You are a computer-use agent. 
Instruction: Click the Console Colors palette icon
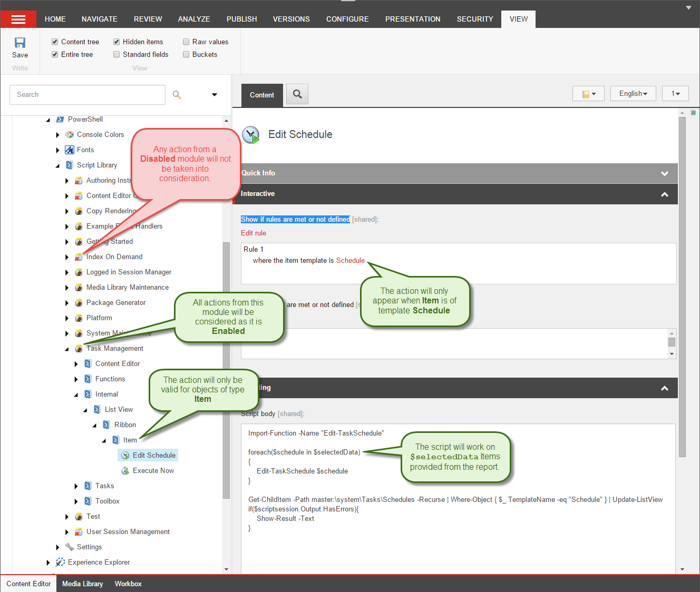click(70, 135)
